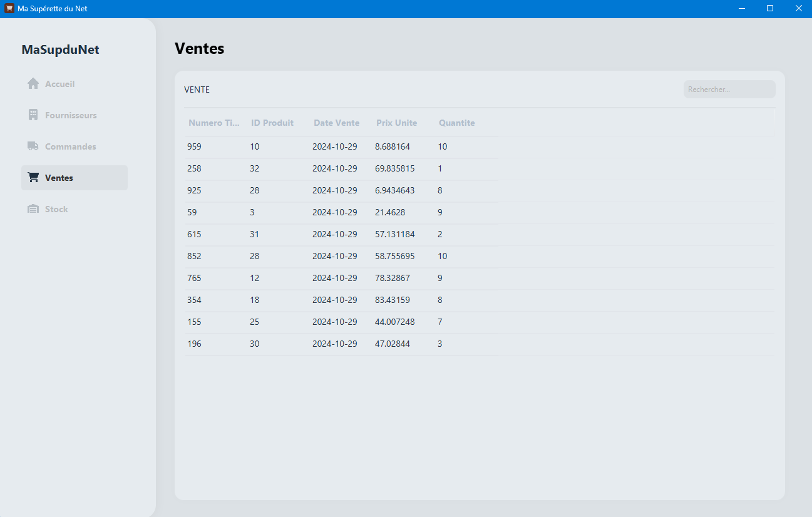This screenshot has width=812, height=517.
Task: Sort by ID Produit column header
Action: tap(272, 123)
